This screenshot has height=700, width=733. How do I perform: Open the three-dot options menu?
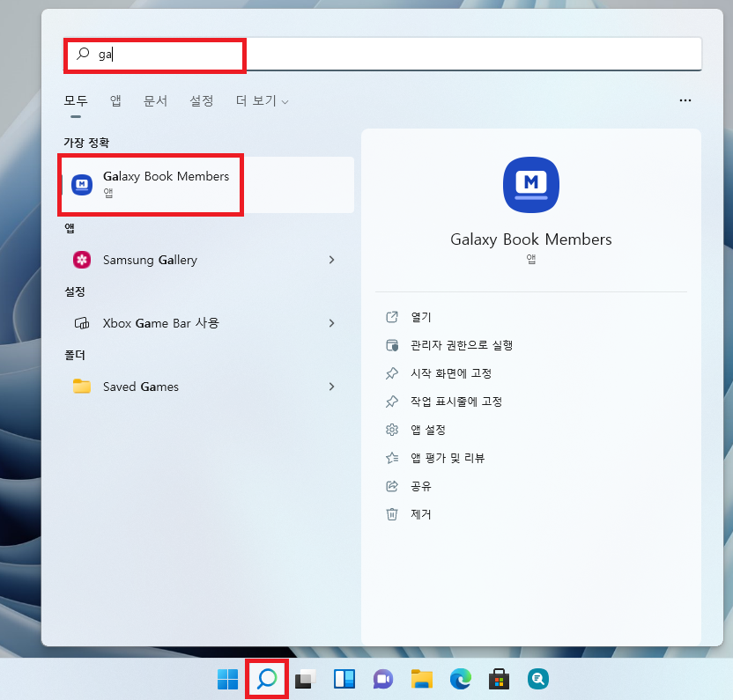685,100
